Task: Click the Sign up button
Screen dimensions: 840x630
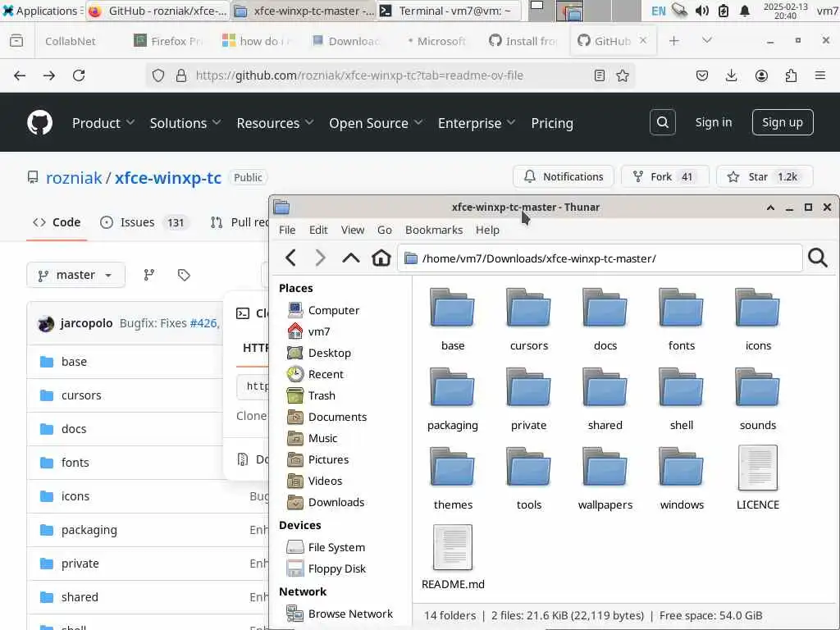Action: (782, 122)
